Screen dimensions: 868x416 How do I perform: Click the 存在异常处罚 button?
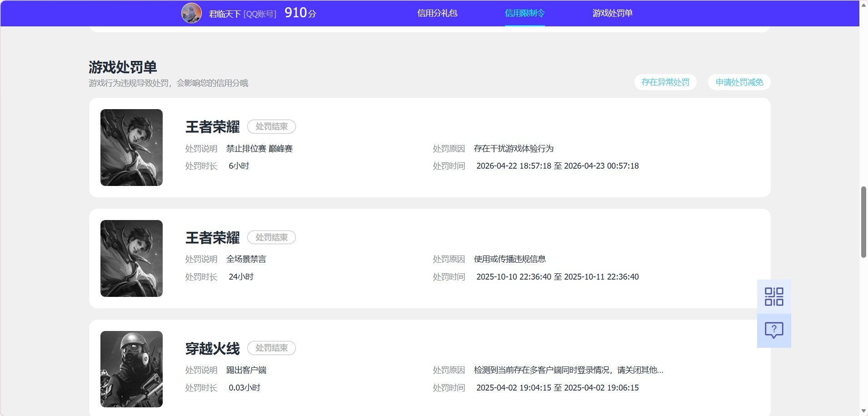coord(665,82)
